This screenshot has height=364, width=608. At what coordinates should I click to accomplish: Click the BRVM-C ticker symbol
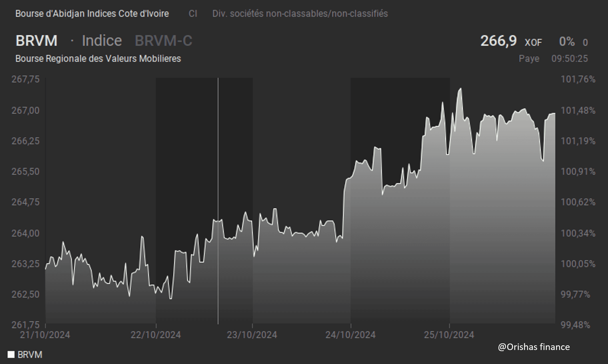[163, 40]
